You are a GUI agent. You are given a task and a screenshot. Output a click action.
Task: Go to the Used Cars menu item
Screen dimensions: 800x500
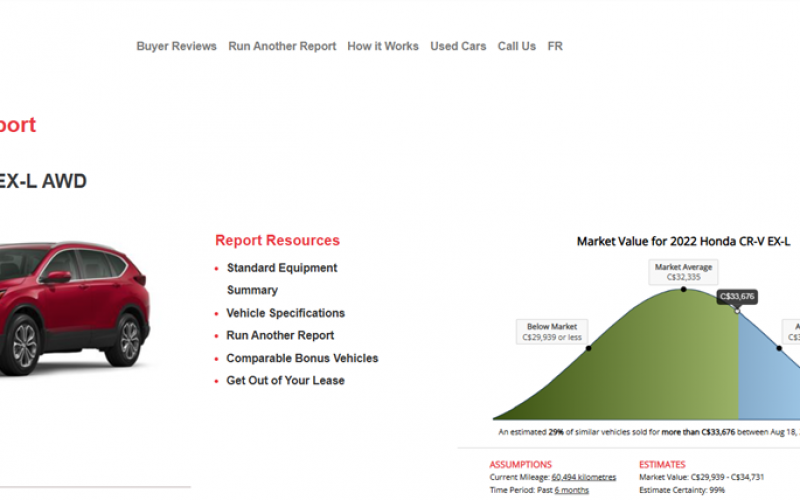(x=458, y=46)
